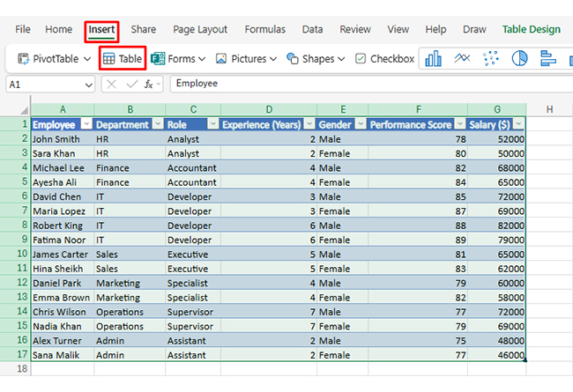Open the Name Box dropdown arrow

(87, 85)
